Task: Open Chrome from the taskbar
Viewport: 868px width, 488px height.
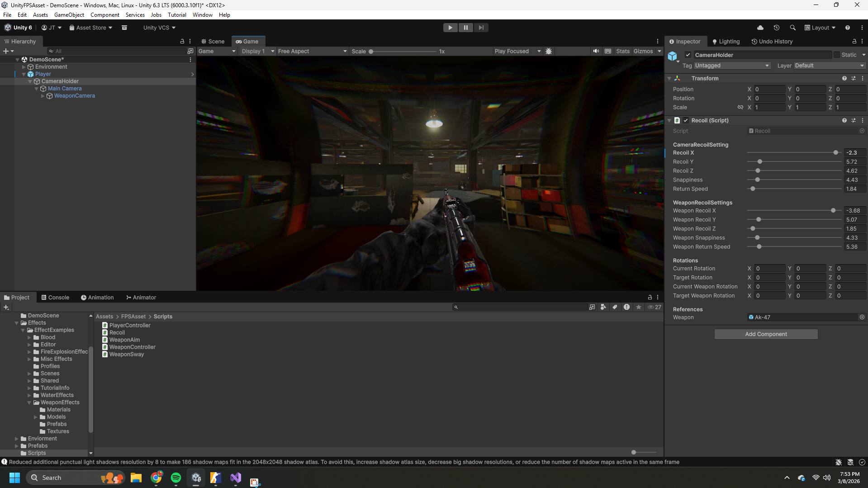Action: (x=157, y=478)
